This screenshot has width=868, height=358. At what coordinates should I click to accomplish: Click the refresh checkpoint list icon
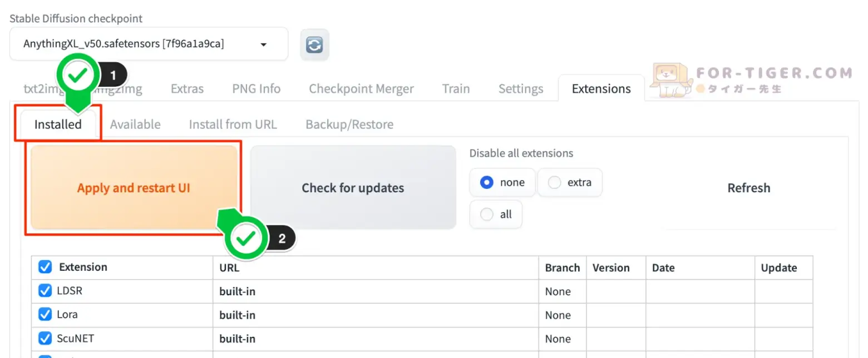[314, 44]
